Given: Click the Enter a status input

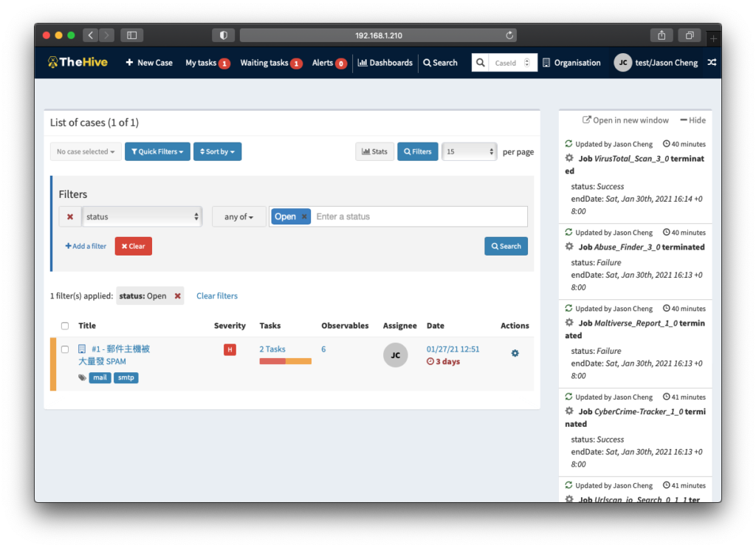Looking at the screenshot, I should tap(419, 216).
